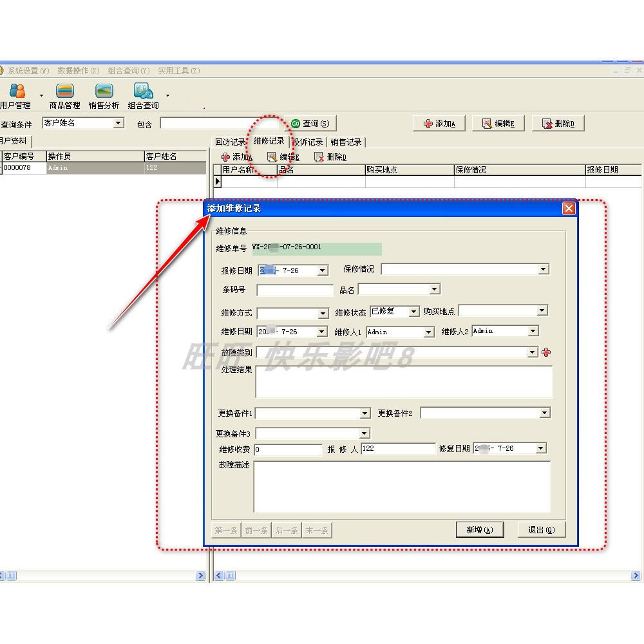
Task: Click right arrow of left panel scrollbar
Action: point(200,575)
